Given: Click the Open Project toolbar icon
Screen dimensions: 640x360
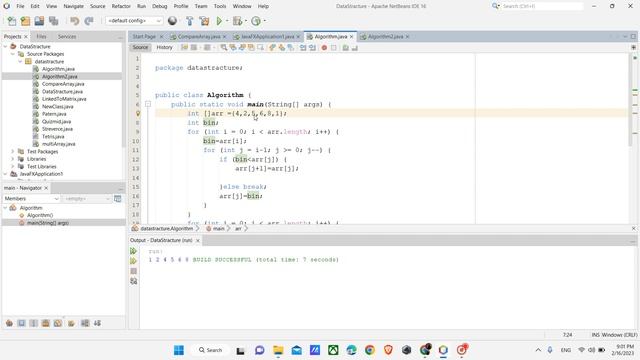Looking at the screenshot, I should (x=39, y=21).
